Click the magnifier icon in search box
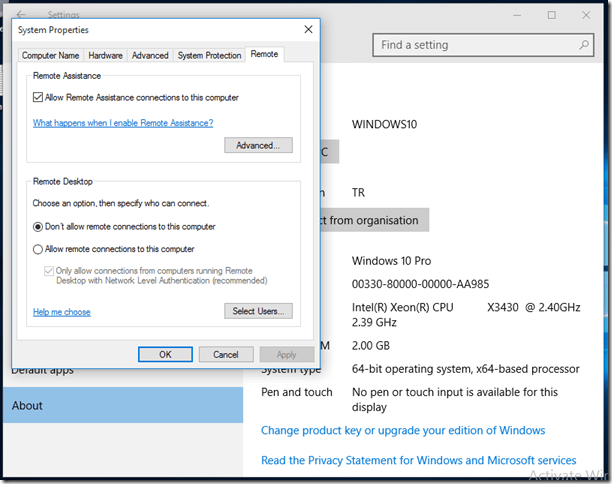 coord(582,45)
